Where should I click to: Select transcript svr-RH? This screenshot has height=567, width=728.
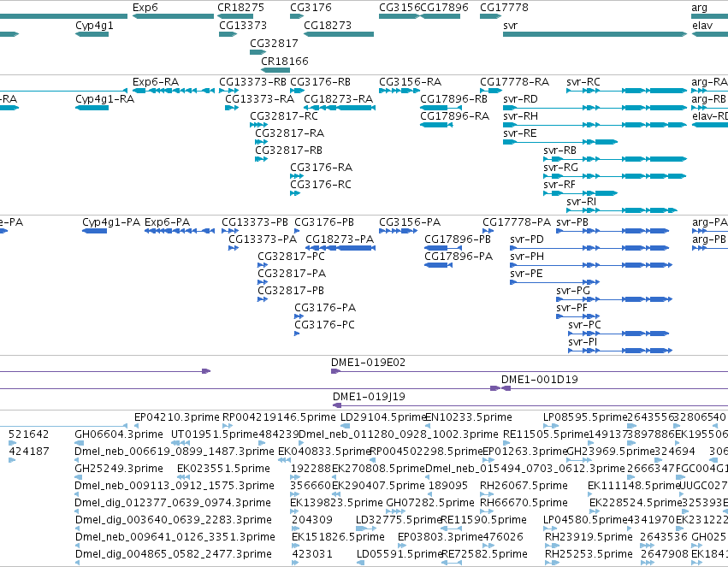click(x=595, y=125)
